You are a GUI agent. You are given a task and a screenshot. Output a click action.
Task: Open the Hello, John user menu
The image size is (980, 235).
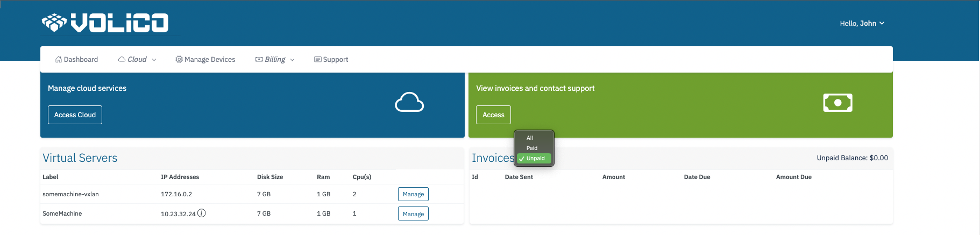tap(862, 24)
